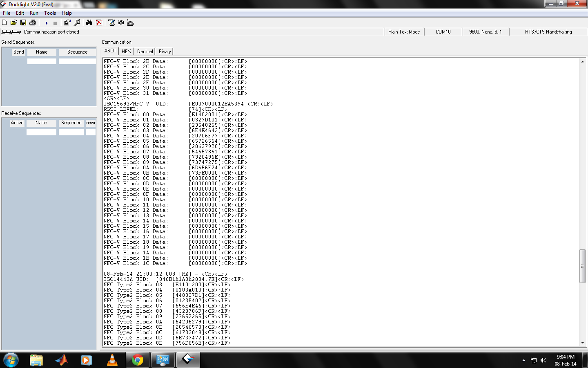Launch Windows Explorer from the taskbar

(x=36, y=360)
